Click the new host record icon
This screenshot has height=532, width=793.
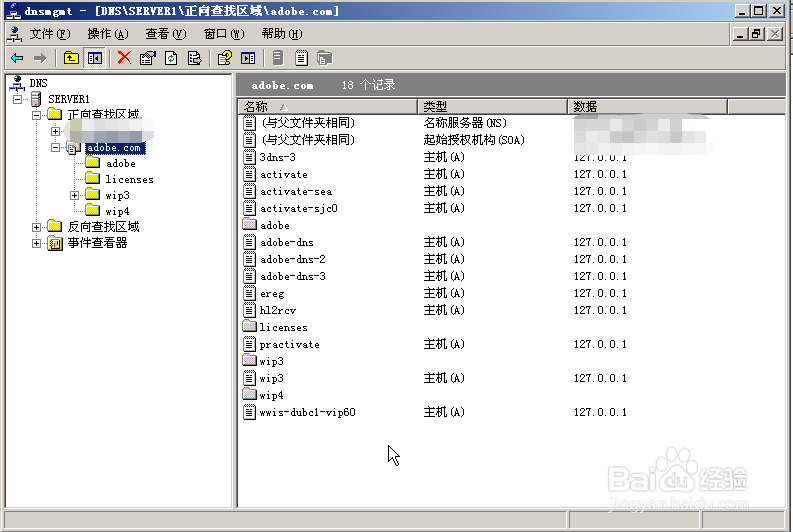tap(278, 58)
